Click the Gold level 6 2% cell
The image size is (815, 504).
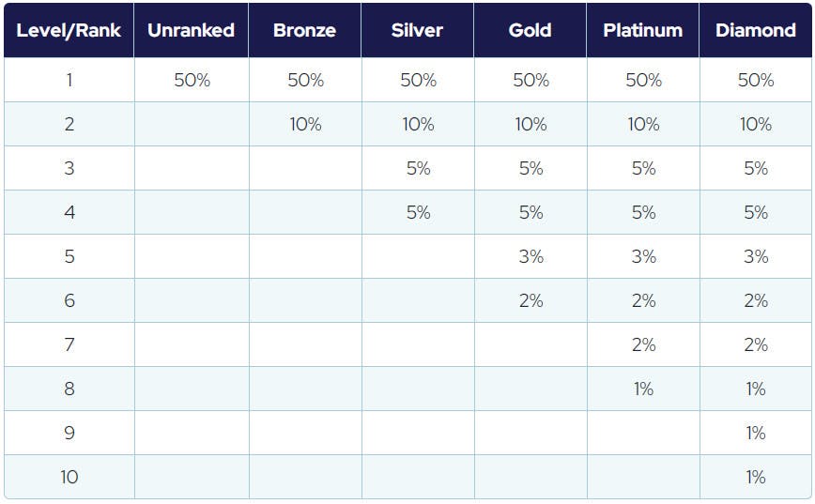click(x=531, y=301)
